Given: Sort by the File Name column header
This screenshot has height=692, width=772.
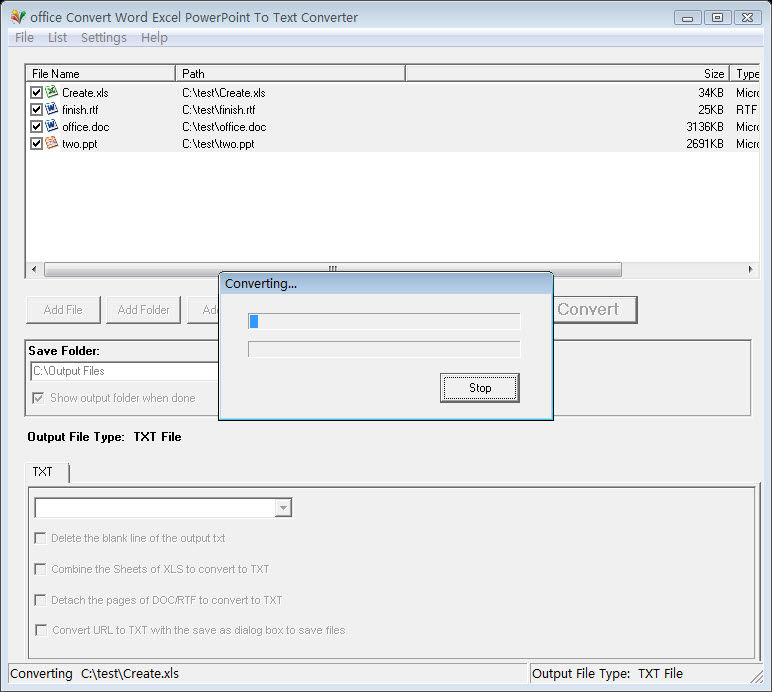Looking at the screenshot, I should point(100,74).
